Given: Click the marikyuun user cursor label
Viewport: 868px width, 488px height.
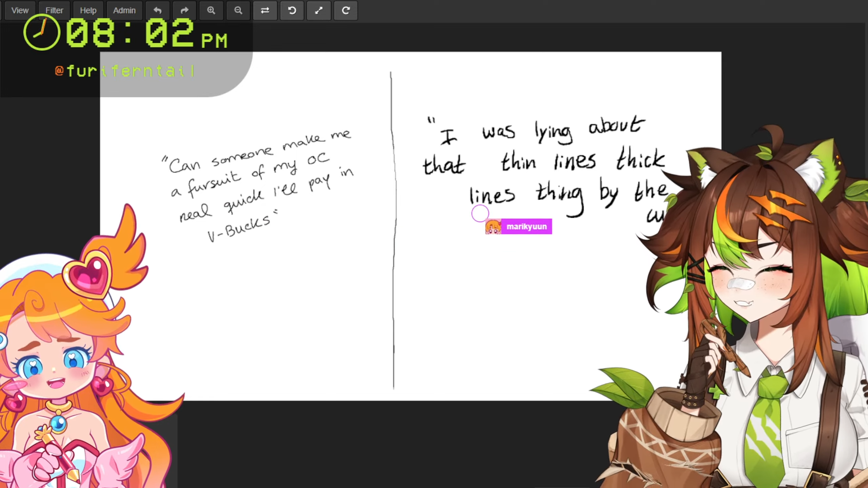Looking at the screenshot, I should pos(526,226).
